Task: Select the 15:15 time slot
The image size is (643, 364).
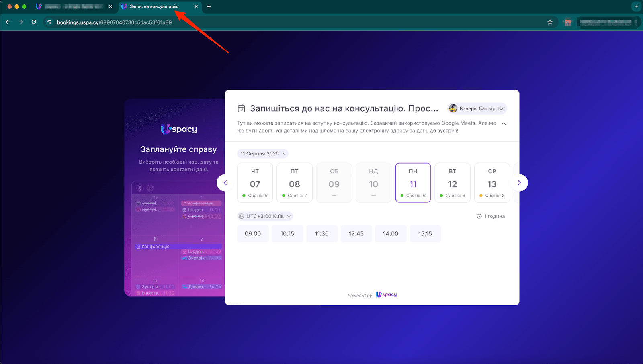Action: point(425,233)
